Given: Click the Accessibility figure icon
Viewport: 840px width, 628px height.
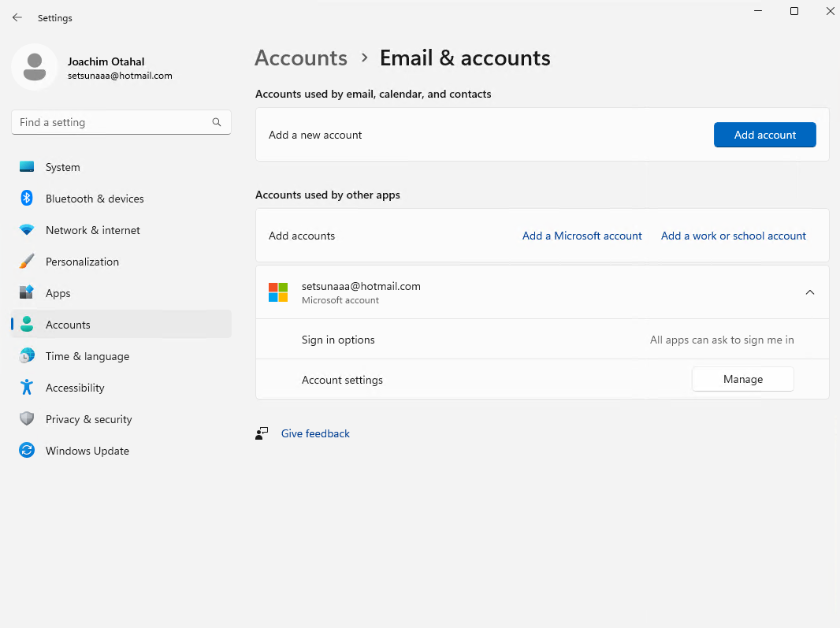Looking at the screenshot, I should tap(27, 388).
